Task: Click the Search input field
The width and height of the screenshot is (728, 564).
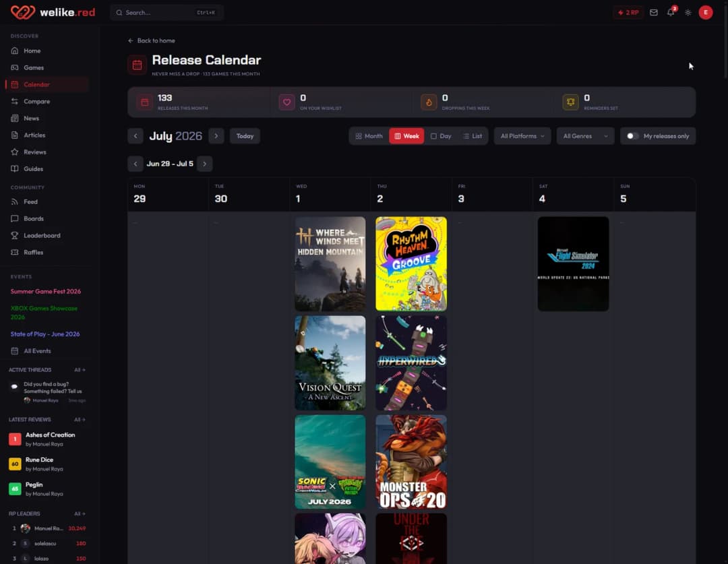Action: (166, 13)
